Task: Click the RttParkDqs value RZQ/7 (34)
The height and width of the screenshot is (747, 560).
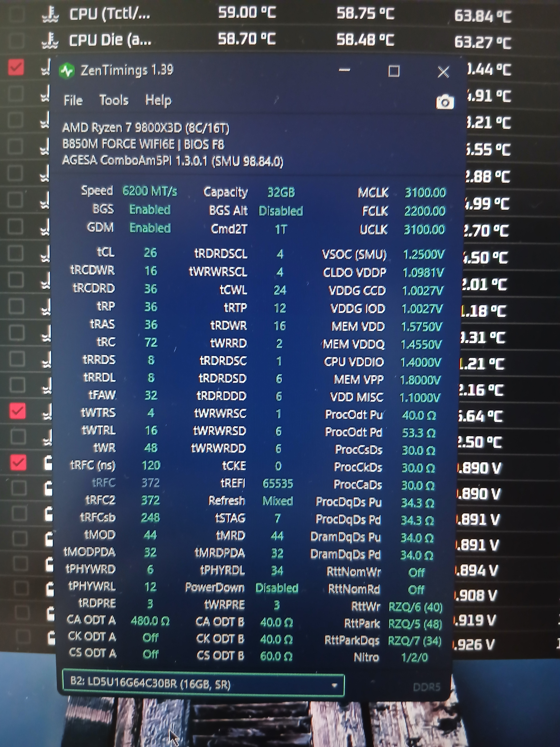Action: 415,642
